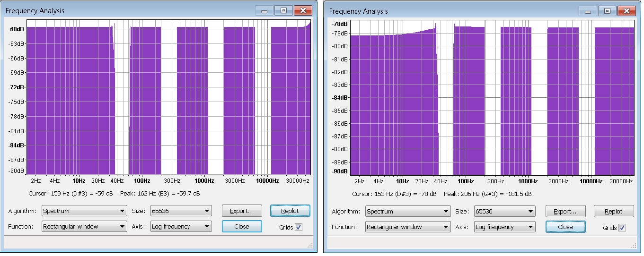Click the -72dB axis label in left plot
The image size is (644, 256).
17,87
